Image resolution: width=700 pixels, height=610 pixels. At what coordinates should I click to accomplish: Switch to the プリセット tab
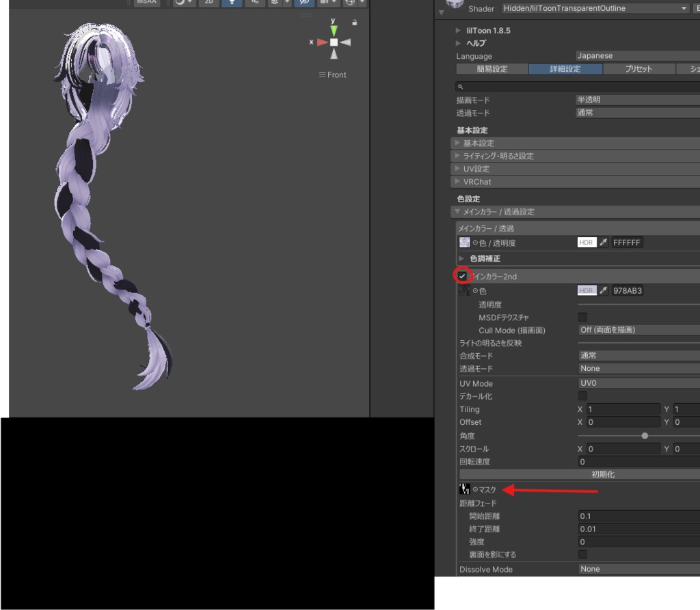(x=639, y=69)
